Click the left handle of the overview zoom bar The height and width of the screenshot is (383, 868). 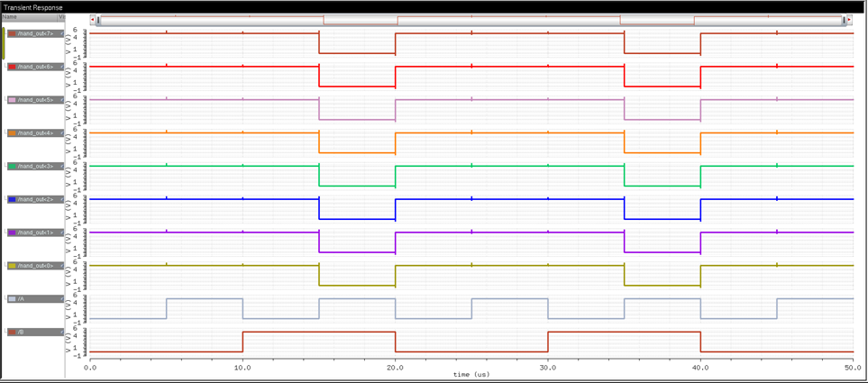pos(98,21)
